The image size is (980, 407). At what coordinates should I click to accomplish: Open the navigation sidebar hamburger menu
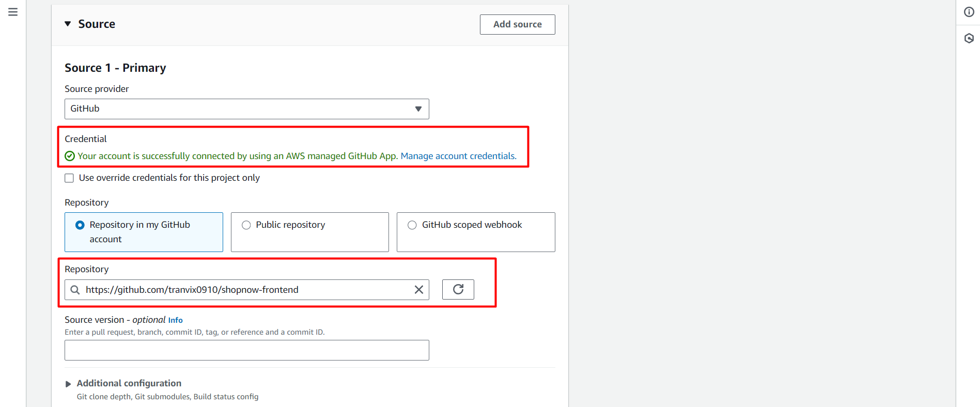[x=13, y=11]
